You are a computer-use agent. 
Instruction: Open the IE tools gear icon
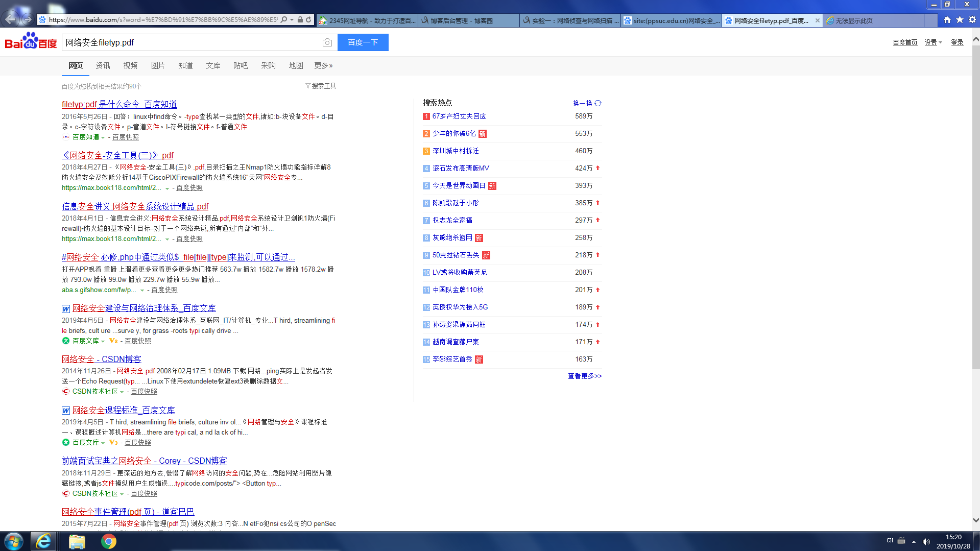pyautogui.click(x=972, y=20)
